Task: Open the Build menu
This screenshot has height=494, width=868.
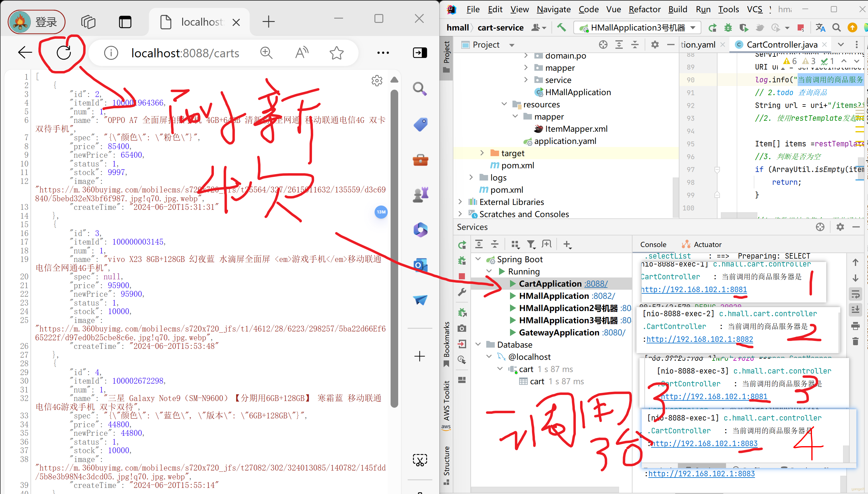Action: [x=678, y=9]
